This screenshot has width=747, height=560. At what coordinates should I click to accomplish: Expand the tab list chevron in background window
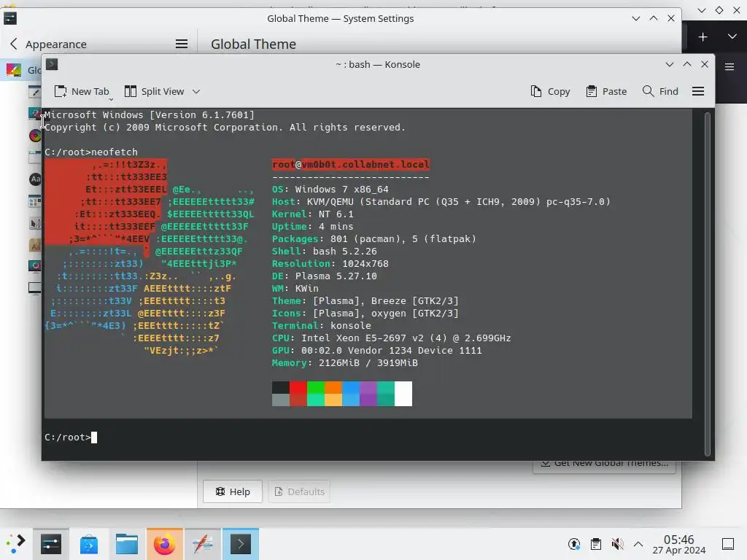pyautogui.click(x=732, y=36)
